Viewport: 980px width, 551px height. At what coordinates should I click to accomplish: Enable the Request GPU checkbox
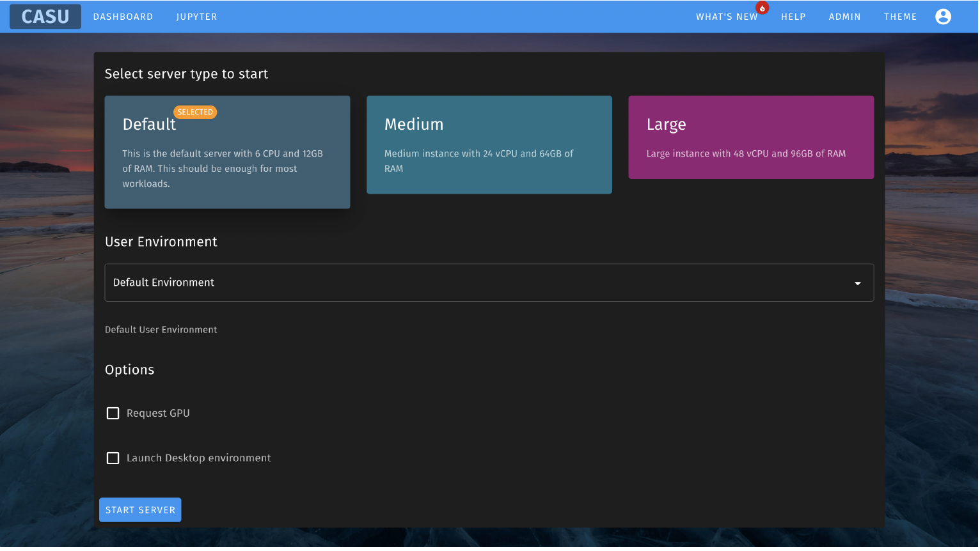(113, 414)
